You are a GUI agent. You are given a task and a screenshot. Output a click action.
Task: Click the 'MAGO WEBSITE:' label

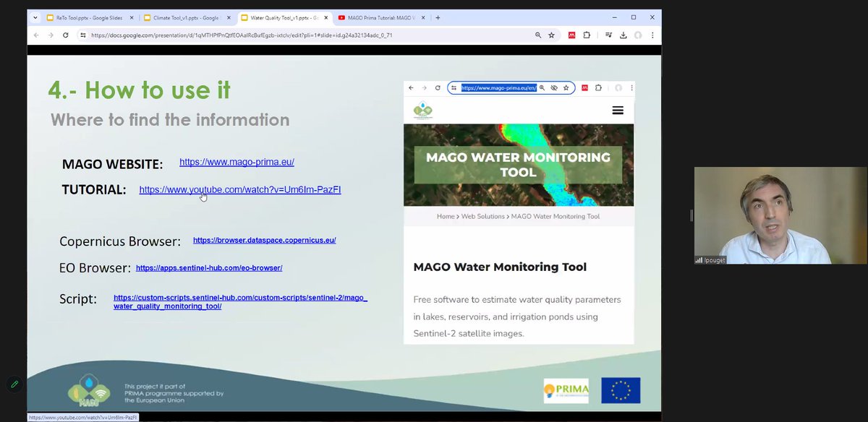[x=112, y=164]
